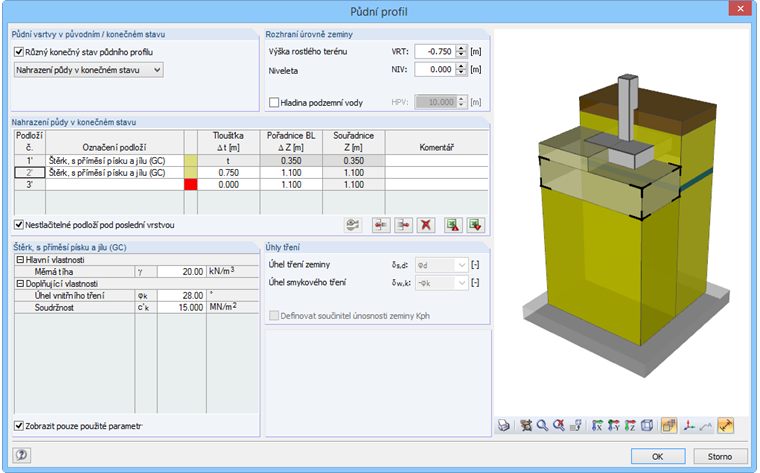760x473 pixels.
Task: Open the Nahrazení půdy v konečném stavu dropdown
Action: (x=89, y=70)
